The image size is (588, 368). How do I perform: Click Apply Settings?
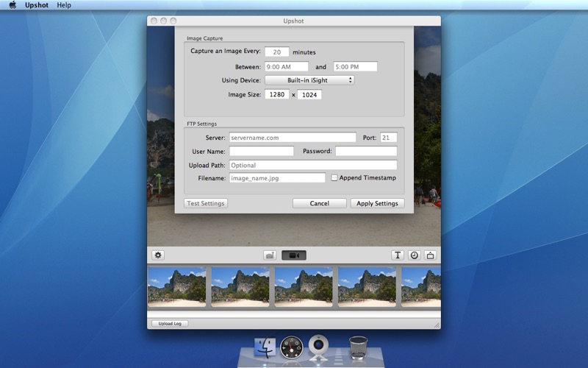click(377, 203)
